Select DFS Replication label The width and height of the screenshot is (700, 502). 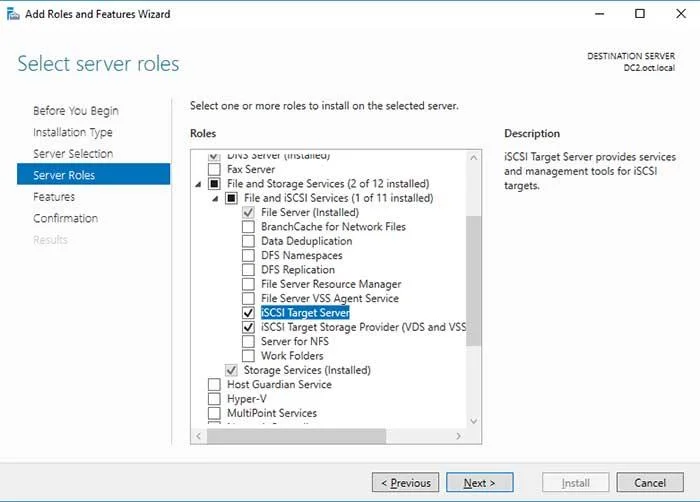tap(298, 270)
